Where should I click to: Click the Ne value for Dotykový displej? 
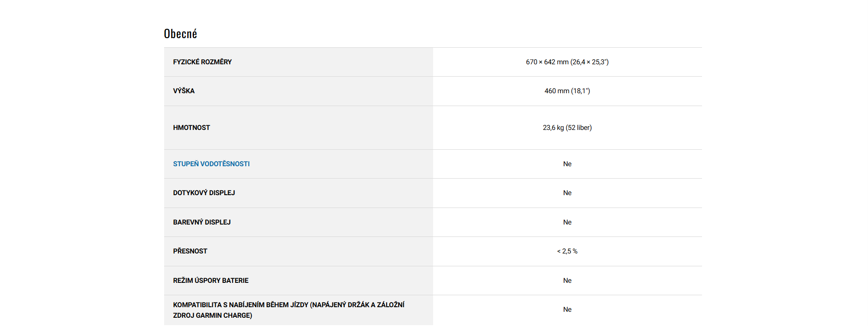pos(567,193)
